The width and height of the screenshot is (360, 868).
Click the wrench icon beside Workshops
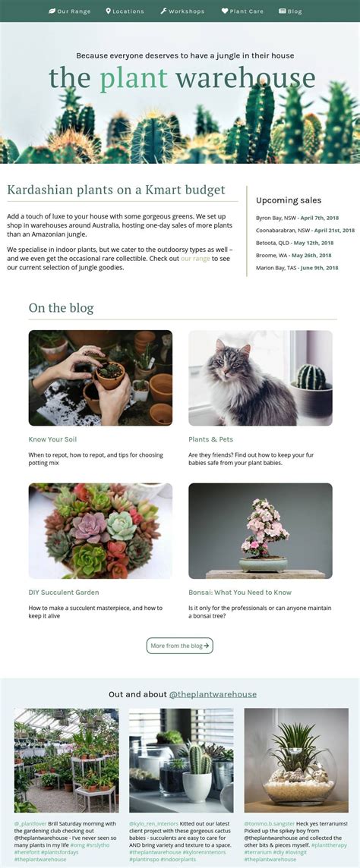point(163,11)
